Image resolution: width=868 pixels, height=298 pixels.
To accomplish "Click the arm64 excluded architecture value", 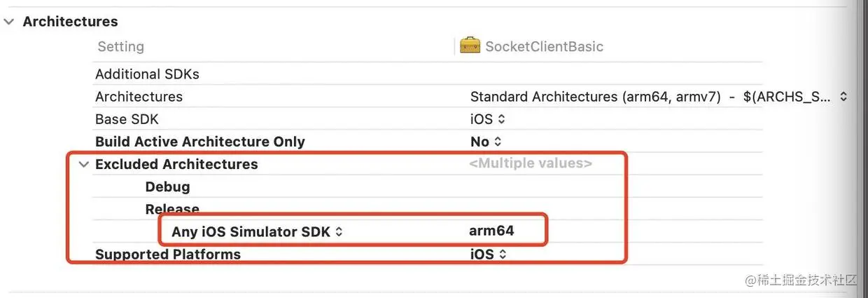I will [491, 231].
